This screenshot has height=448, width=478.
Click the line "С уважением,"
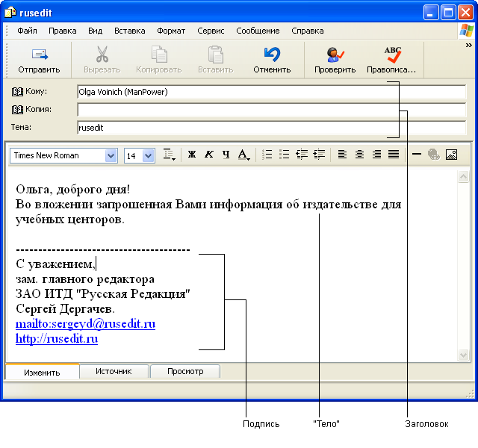pos(55,264)
